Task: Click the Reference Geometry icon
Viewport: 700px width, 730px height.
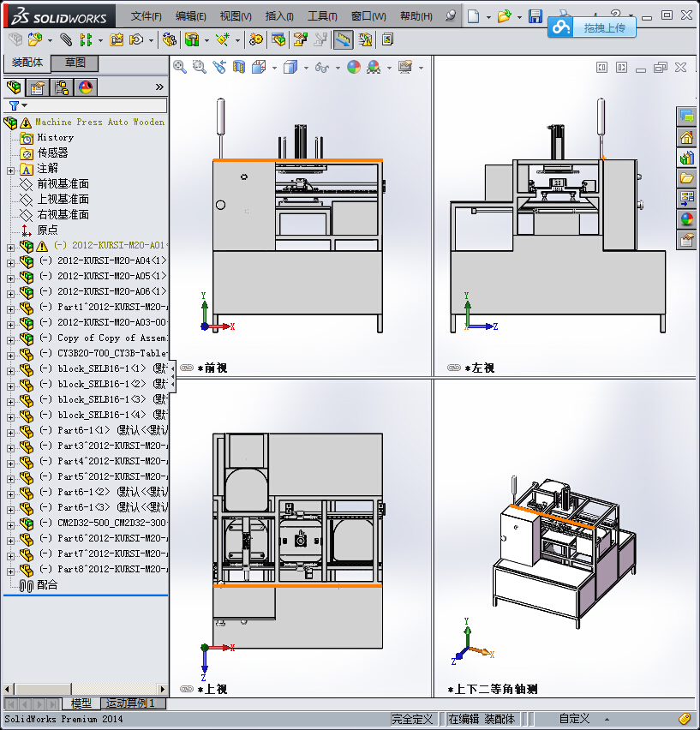Action: point(223,40)
